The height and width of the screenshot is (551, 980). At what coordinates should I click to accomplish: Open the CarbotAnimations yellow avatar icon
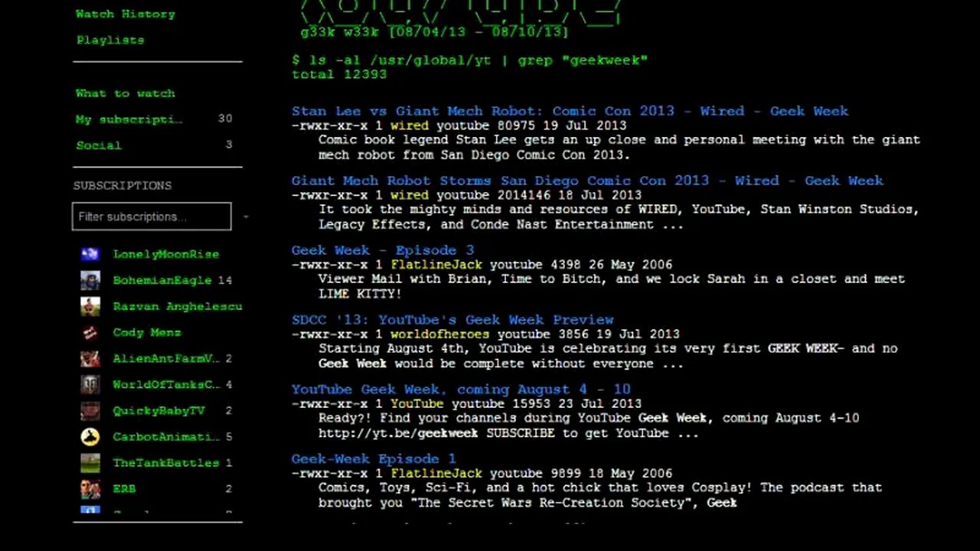click(x=90, y=437)
